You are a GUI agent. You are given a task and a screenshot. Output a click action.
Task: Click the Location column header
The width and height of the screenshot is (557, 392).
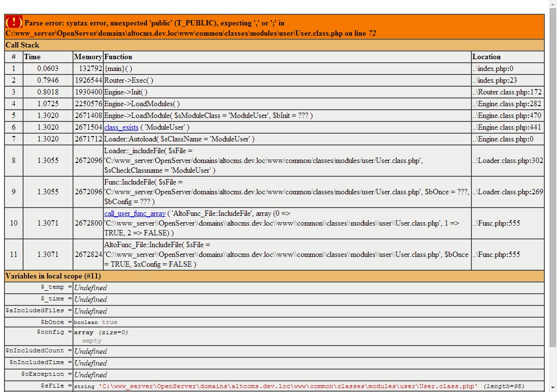point(487,57)
